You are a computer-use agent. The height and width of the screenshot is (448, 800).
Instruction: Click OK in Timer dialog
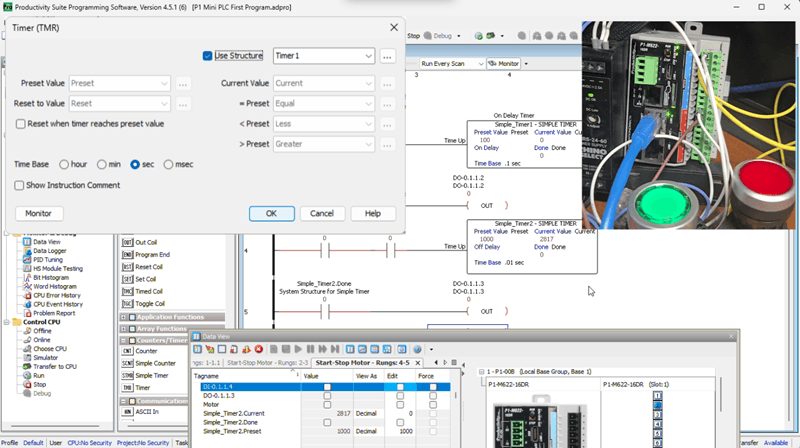[271, 213]
